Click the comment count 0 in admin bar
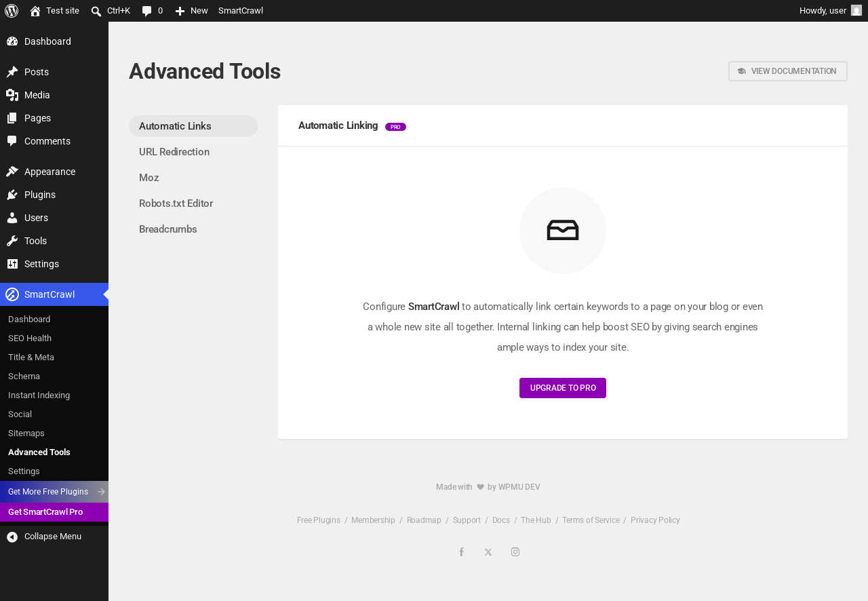The image size is (868, 601). 160,11
